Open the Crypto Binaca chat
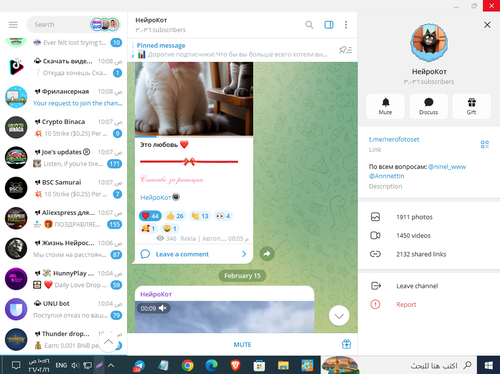The image size is (500, 374). 63,128
